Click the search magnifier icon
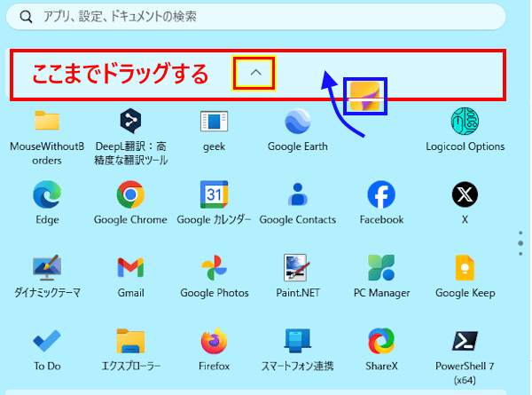The height and width of the screenshot is (395, 532). (26, 16)
